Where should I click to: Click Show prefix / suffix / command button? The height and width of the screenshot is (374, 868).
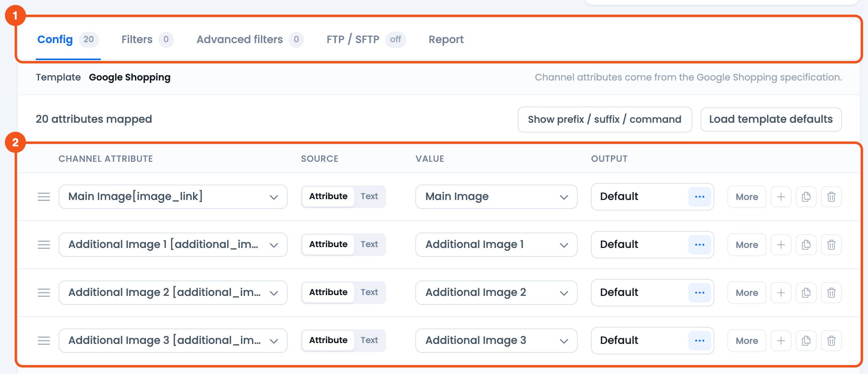605,120
